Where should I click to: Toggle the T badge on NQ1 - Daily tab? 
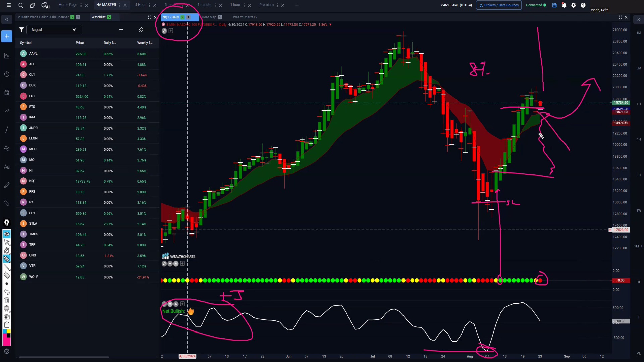tap(188, 17)
